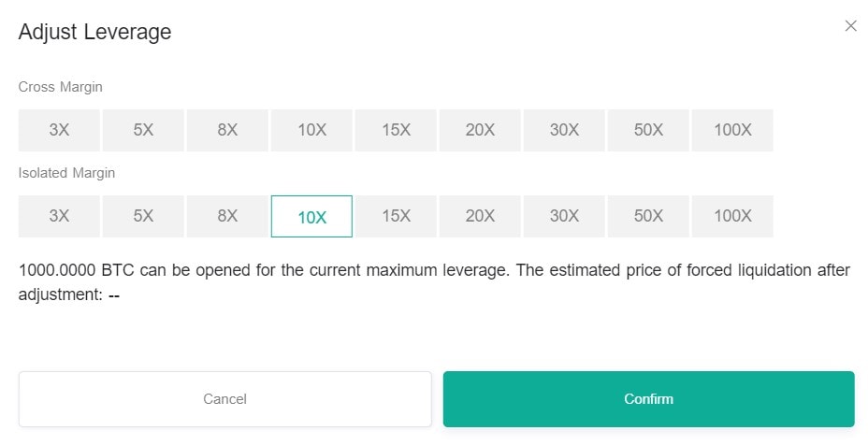Set Isolated Margin to 20X
868x445 pixels.
pyautogui.click(x=480, y=216)
